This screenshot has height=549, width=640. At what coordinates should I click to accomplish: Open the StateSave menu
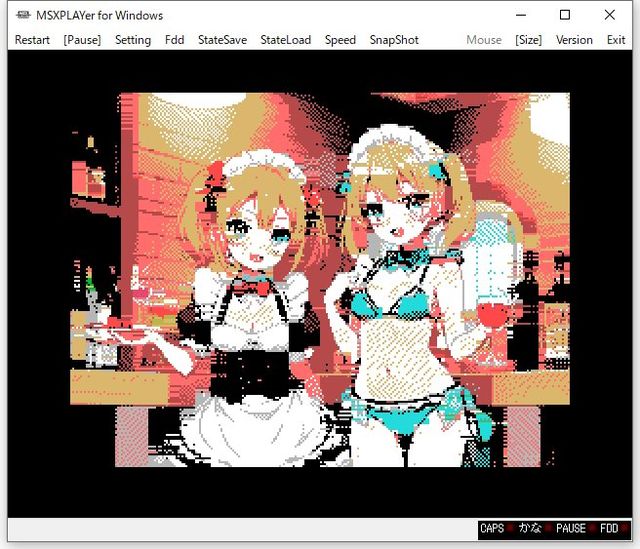tap(222, 40)
